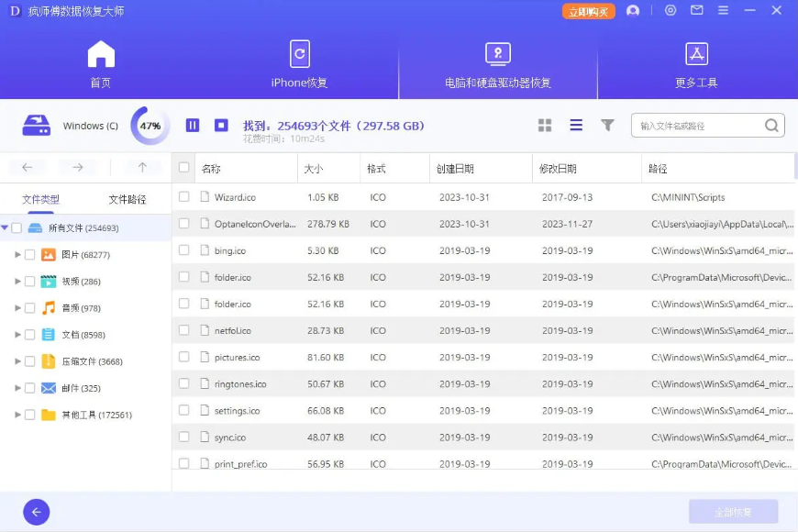The image size is (798, 532).
Task: Click the Windows (C) drive icon
Action: 36,126
